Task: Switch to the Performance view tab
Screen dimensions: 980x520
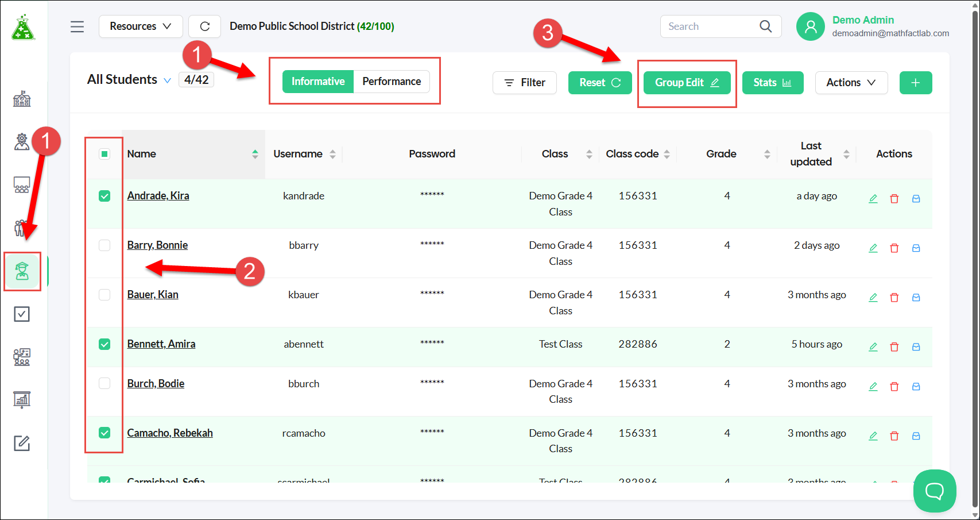Action: coord(392,82)
